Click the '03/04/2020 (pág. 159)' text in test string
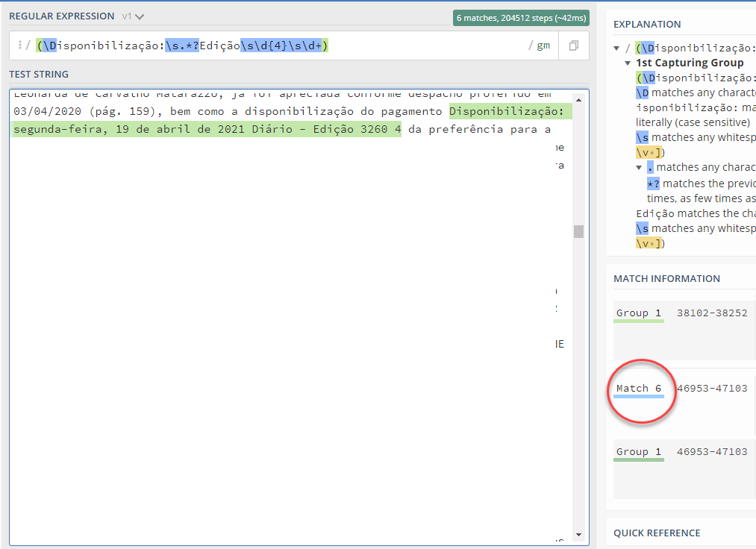The height and width of the screenshot is (549, 756). coord(84,112)
